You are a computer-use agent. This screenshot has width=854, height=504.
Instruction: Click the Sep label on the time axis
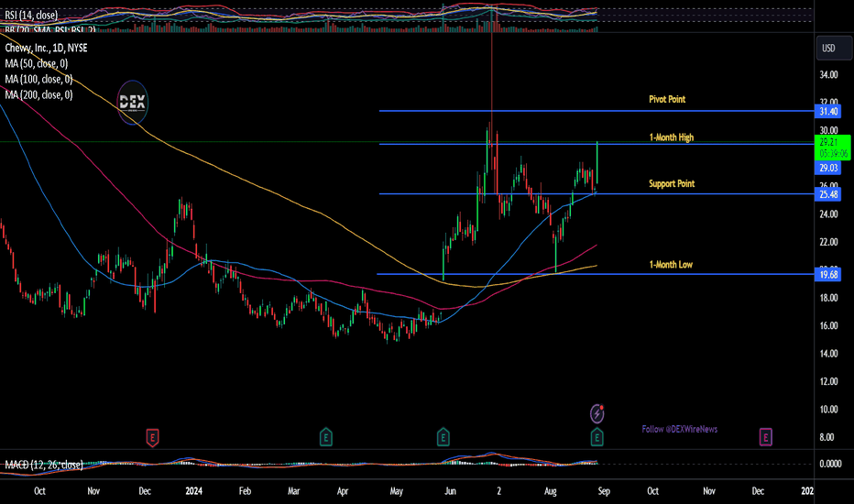(604, 491)
